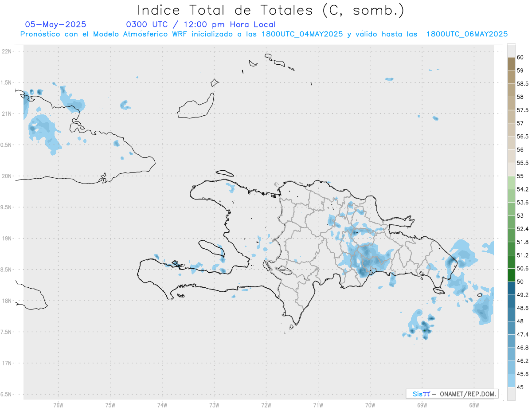Click the colorbar value "47.4"
Image resolution: width=532 pixels, height=411 pixels.
click(x=523, y=334)
